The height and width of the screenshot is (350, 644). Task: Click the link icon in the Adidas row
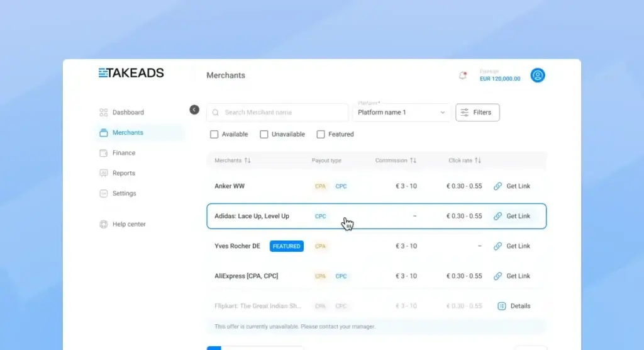497,217
